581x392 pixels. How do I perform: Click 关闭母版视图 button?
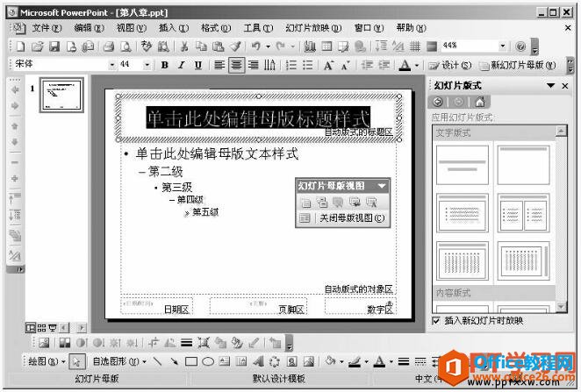[x=352, y=218]
